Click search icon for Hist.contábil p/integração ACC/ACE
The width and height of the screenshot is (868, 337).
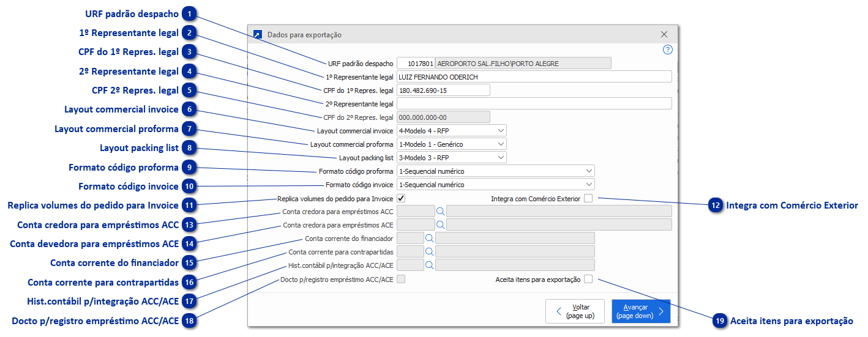pyautogui.click(x=429, y=265)
